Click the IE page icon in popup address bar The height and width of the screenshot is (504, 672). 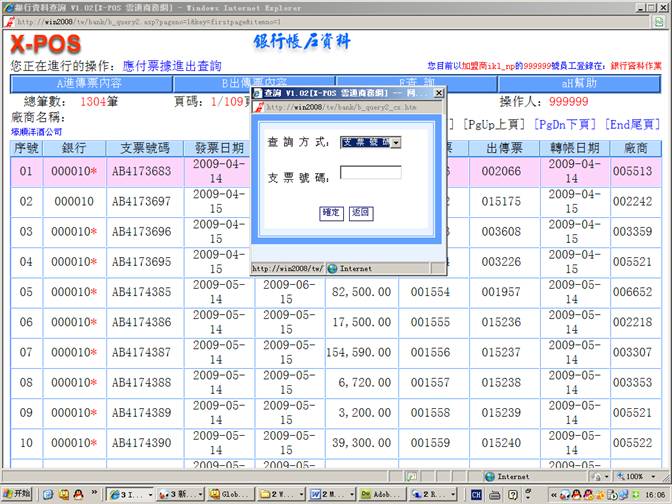tap(259, 107)
